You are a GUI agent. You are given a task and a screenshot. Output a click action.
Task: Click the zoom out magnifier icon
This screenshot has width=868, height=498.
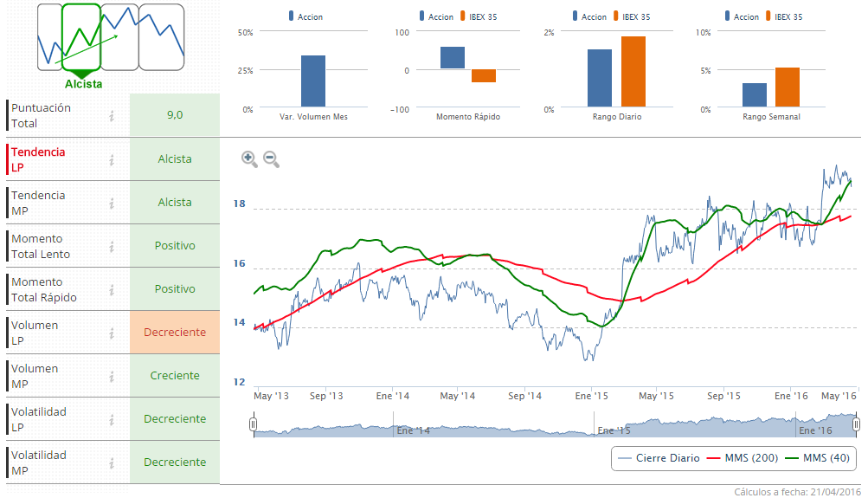pyautogui.click(x=271, y=158)
